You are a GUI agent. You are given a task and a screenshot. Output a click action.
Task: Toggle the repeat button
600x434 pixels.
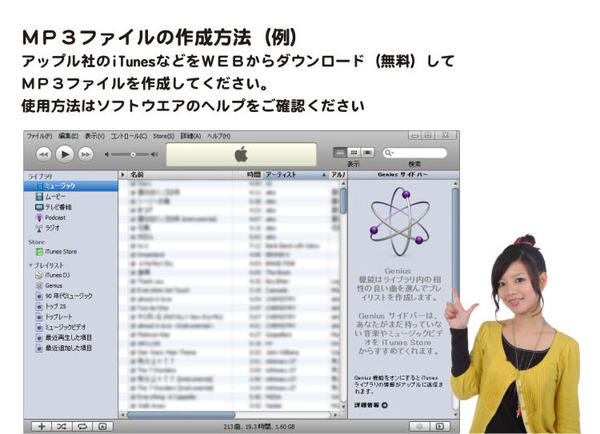(82, 426)
